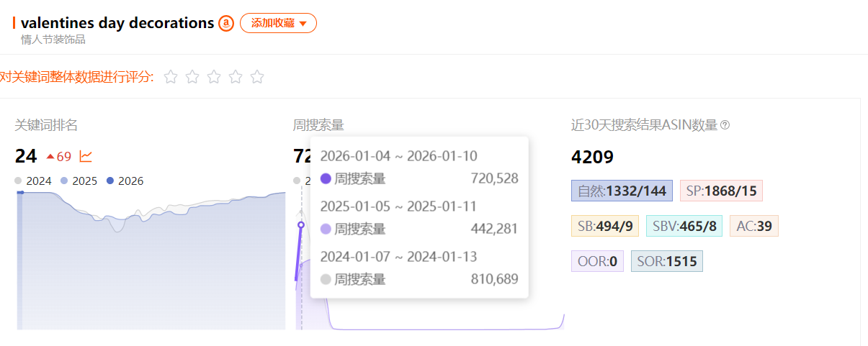
Task: Hide the 2025 series in rank chart legend
Action: tap(79, 181)
